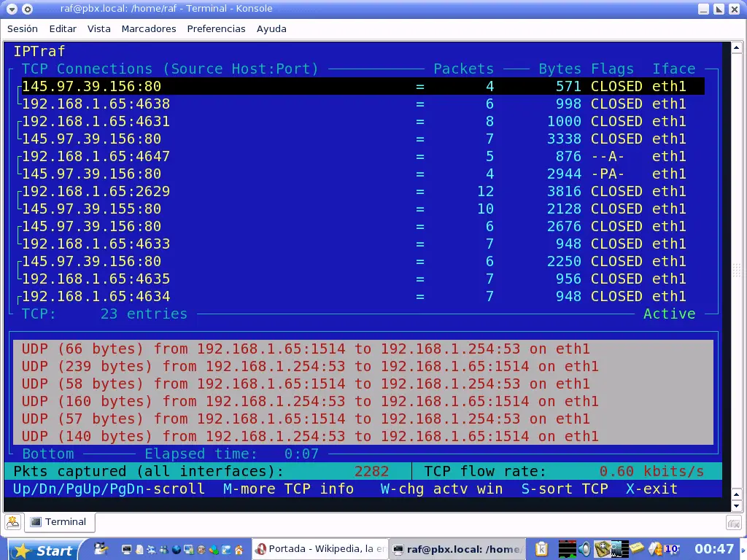The height and width of the screenshot is (560, 747).
Task: Click the messenger people icon in quick launch
Action: tap(164, 550)
